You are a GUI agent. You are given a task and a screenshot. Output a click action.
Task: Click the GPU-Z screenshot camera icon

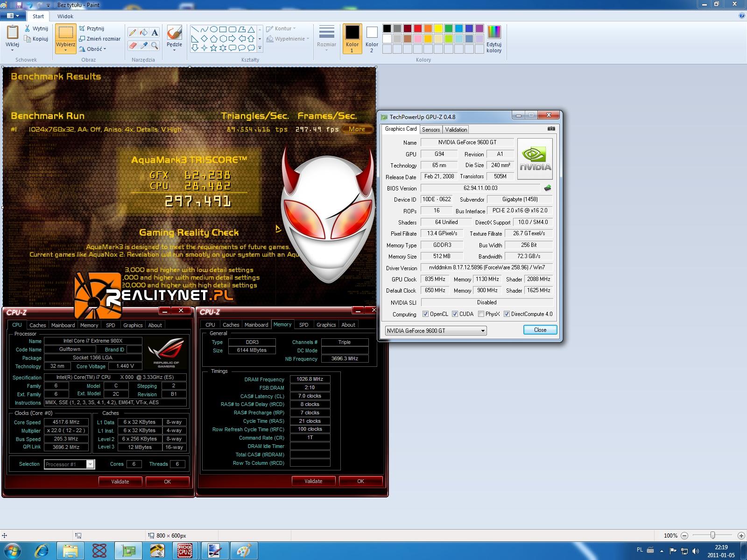point(551,128)
